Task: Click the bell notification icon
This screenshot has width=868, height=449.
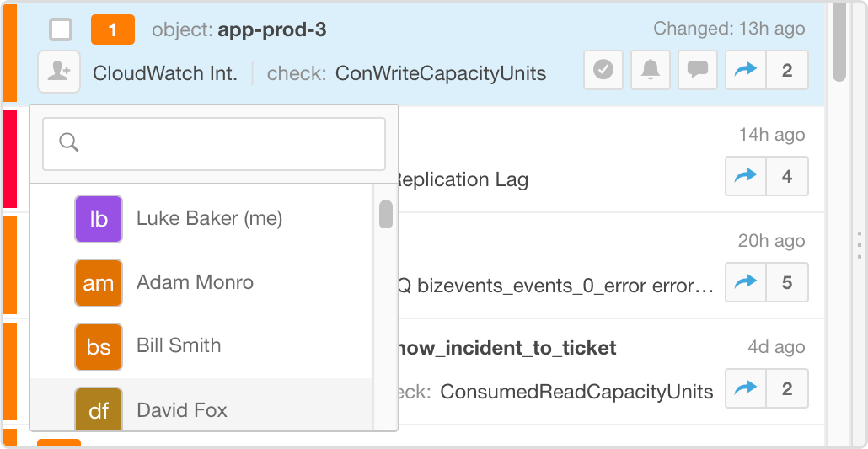Action: [x=651, y=71]
